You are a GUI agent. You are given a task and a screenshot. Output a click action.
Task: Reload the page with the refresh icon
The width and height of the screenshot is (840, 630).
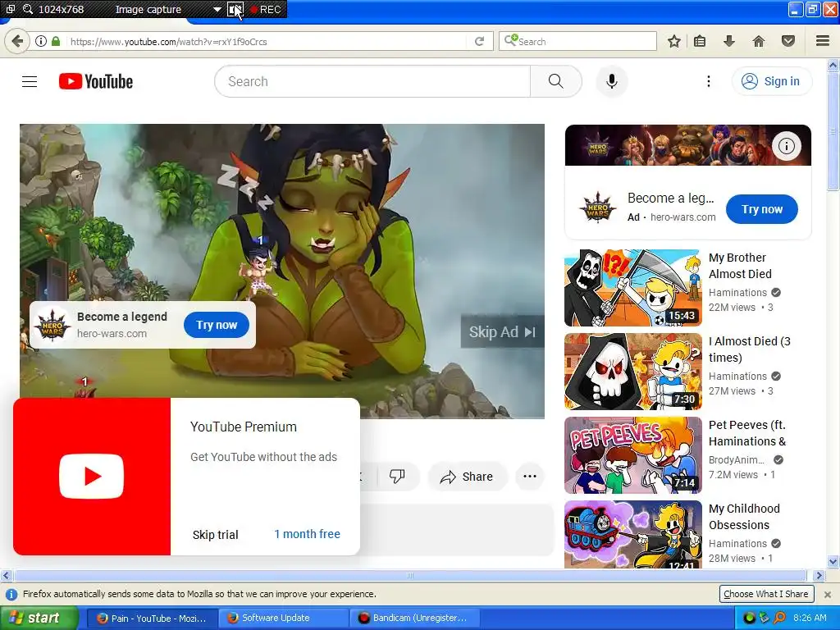click(x=479, y=41)
